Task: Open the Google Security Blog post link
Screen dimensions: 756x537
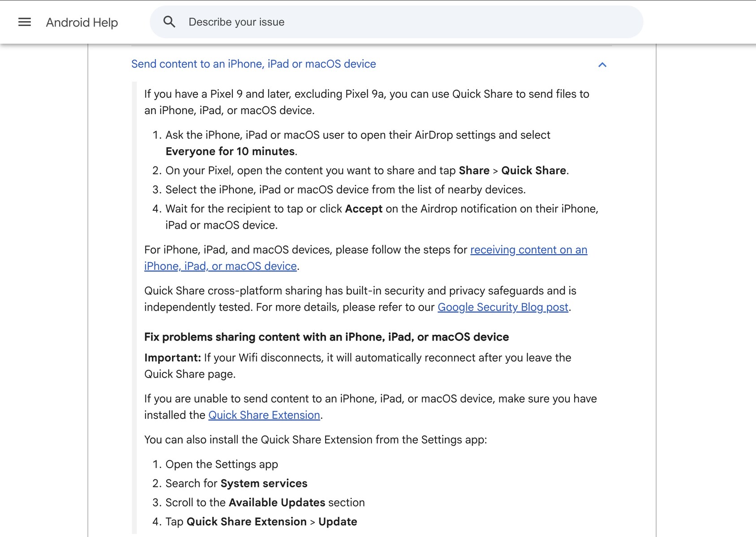Action: point(503,307)
